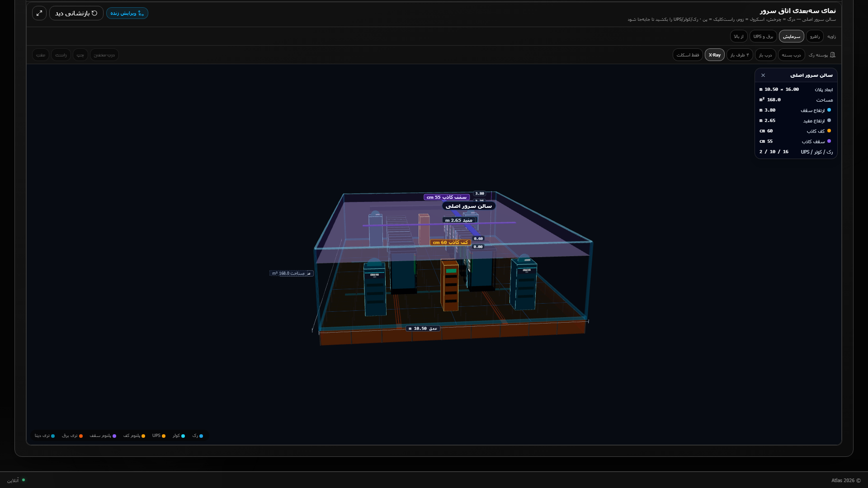This screenshot has height=488, width=868.
Task: Click the rack door icon beside پوسته رک
Action: click(833, 55)
